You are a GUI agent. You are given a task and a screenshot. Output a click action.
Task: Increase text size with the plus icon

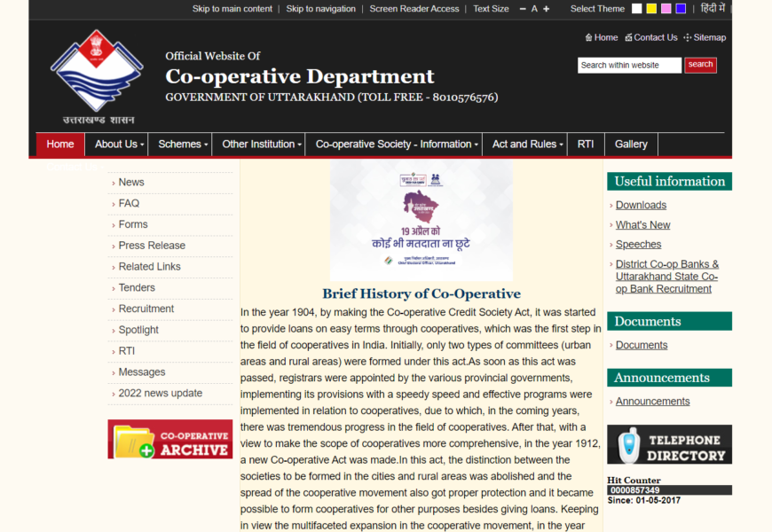pyautogui.click(x=546, y=9)
